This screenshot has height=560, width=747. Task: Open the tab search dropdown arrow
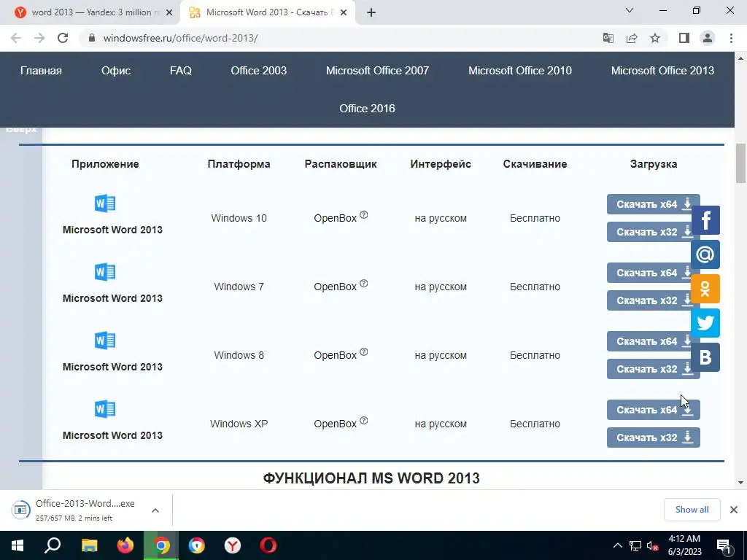(x=630, y=10)
